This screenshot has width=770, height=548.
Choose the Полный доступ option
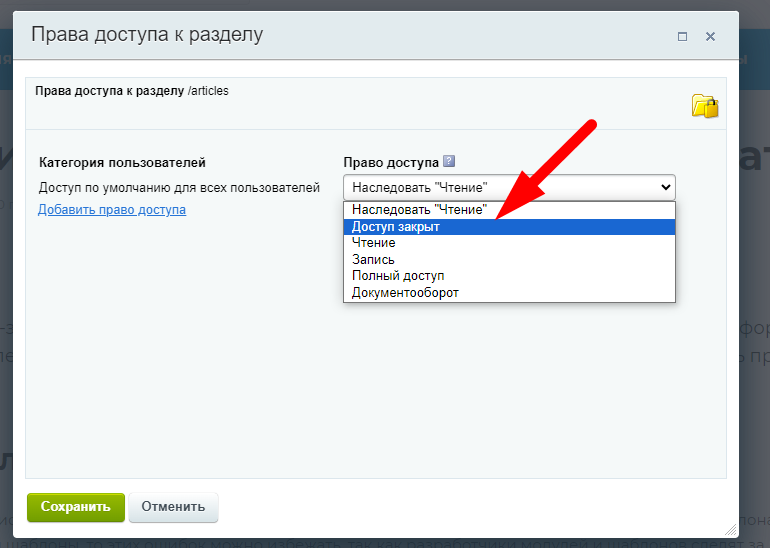pyautogui.click(x=398, y=275)
